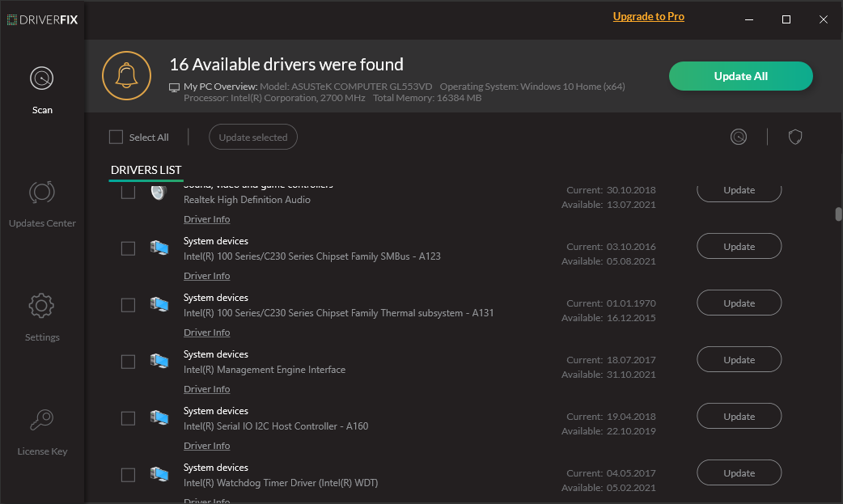This screenshot has height=504, width=843.
Task: Click the rescan icon above the list
Action: click(x=739, y=138)
